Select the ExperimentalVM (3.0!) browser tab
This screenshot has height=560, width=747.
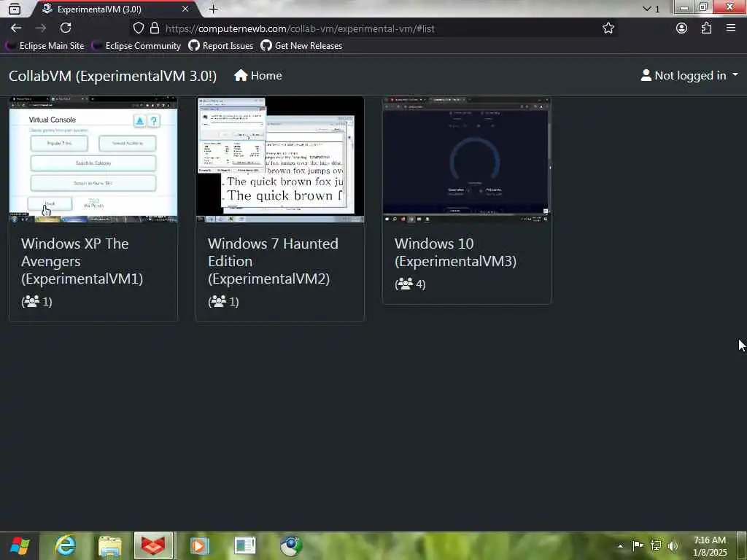pyautogui.click(x=115, y=9)
